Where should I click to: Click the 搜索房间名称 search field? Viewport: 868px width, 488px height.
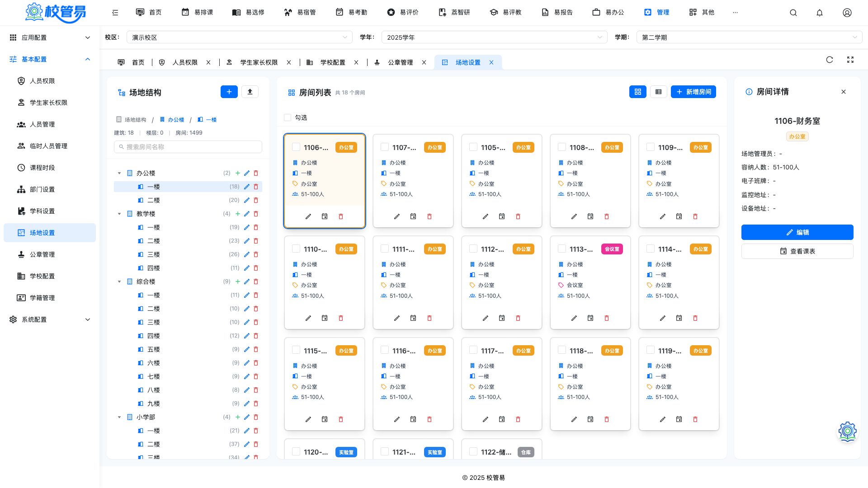pyautogui.click(x=188, y=147)
